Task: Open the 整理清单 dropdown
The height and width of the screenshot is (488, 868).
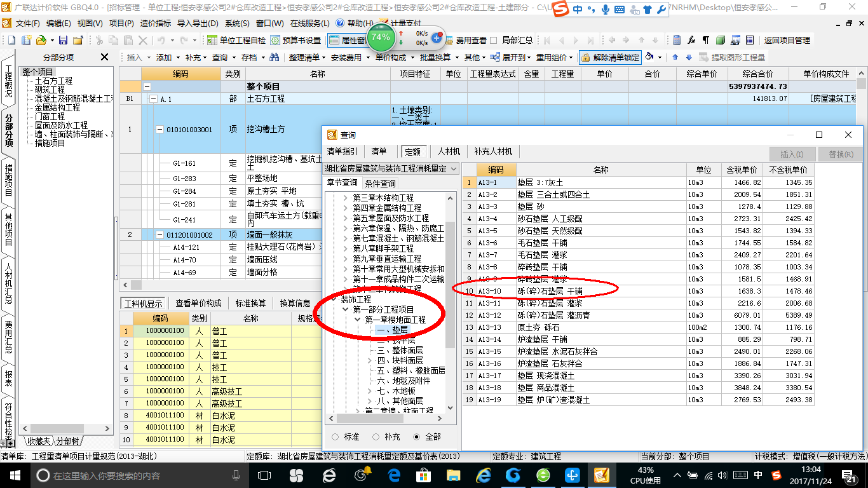Action: pyautogui.click(x=308, y=57)
